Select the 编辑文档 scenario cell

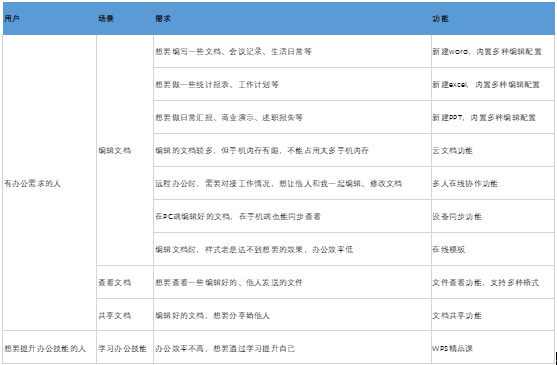[x=125, y=150]
